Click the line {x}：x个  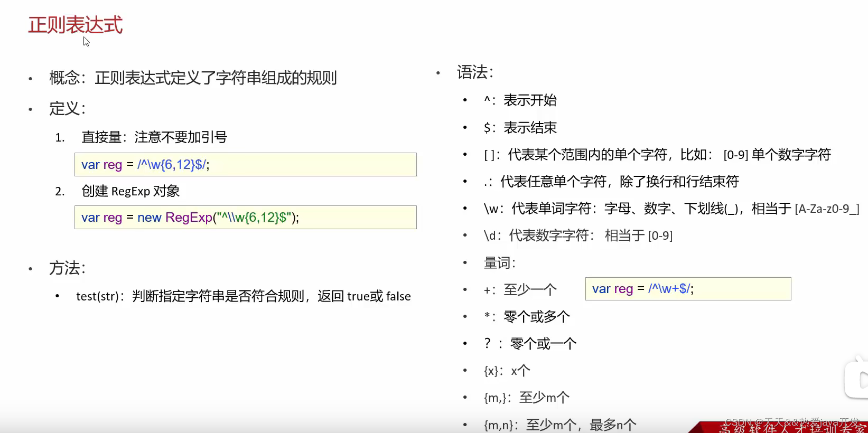click(x=507, y=371)
